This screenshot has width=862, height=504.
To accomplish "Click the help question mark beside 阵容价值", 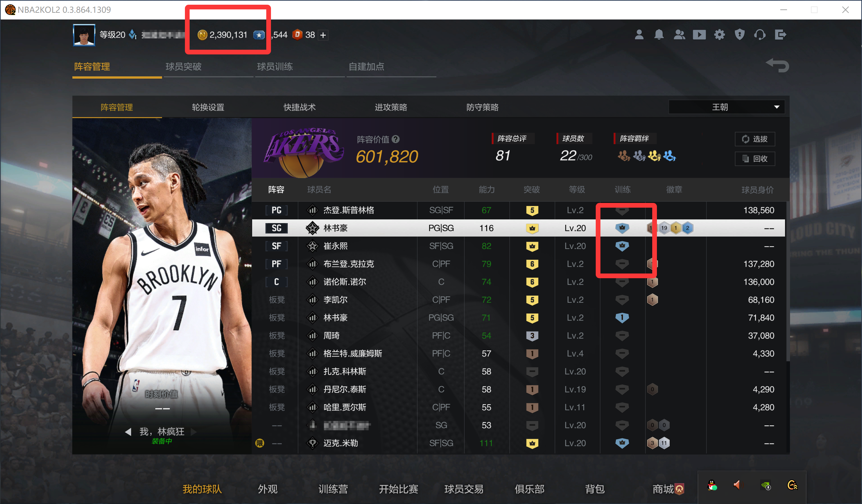I will click(396, 139).
